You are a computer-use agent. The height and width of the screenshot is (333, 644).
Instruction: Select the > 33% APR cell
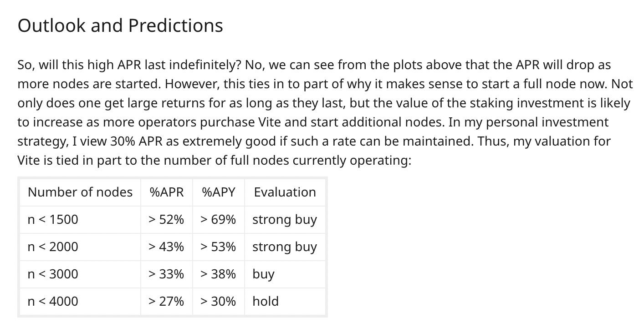[x=166, y=274]
